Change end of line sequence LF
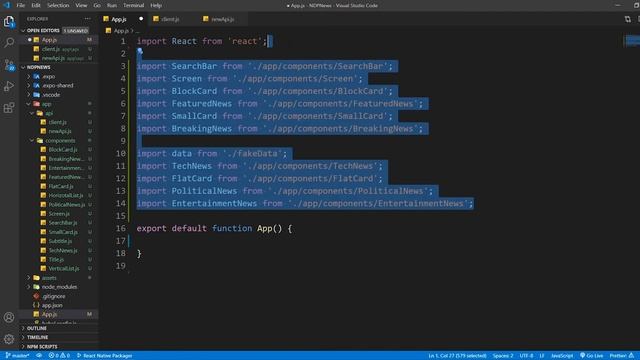This screenshot has height=360, width=640. [542, 356]
